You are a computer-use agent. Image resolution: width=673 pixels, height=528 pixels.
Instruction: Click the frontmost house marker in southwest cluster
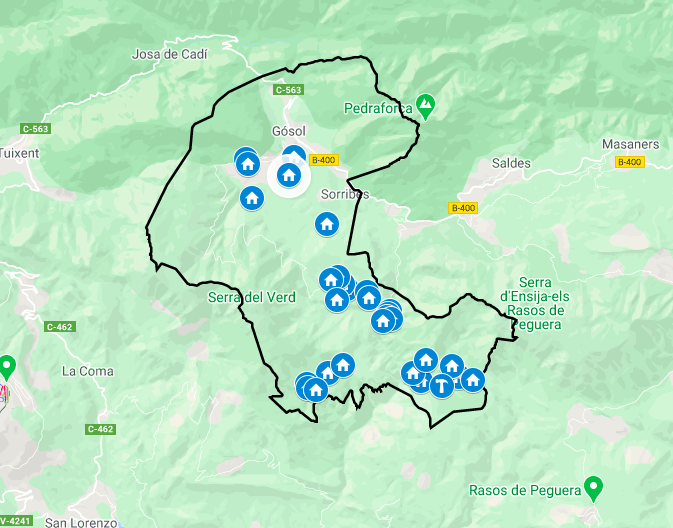[316, 390]
